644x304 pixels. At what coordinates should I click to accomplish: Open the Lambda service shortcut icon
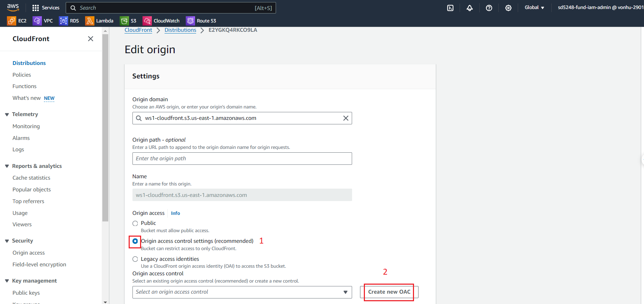tap(90, 21)
